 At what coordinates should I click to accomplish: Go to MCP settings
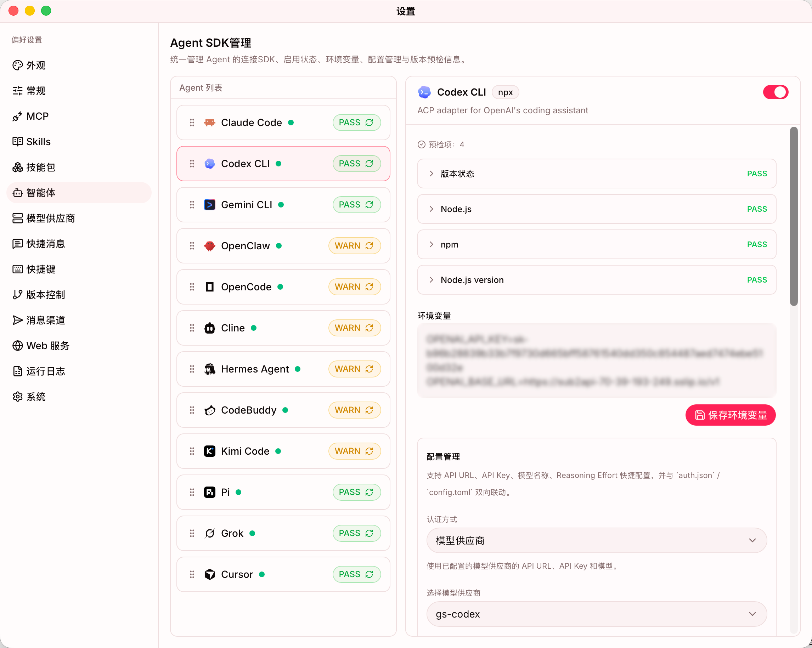(x=79, y=116)
